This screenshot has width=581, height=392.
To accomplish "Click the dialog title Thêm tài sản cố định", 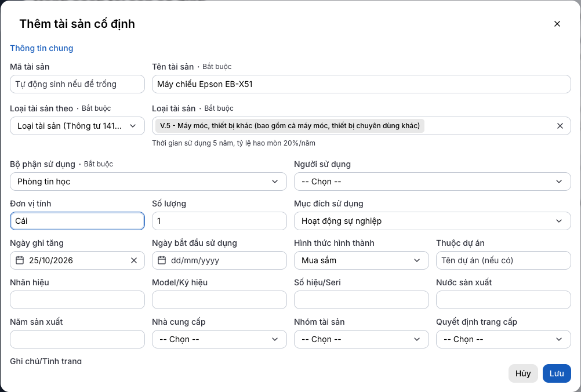I will pos(77,24).
